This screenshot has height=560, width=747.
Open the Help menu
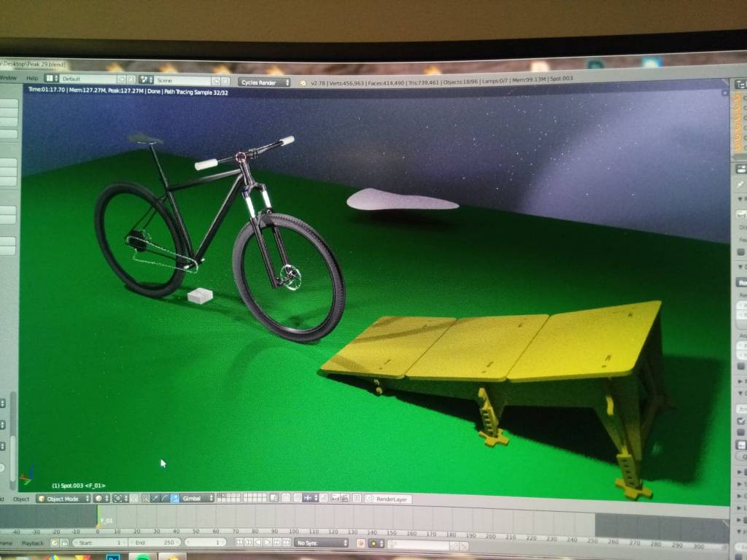(x=32, y=78)
